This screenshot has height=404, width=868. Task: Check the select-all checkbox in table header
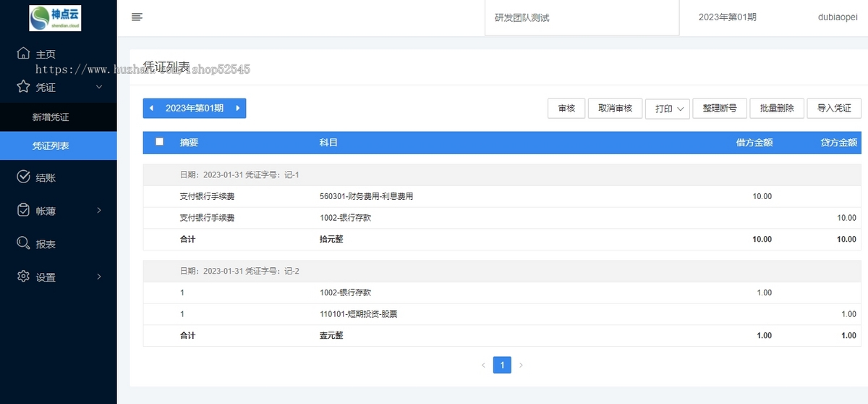[x=159, y=142]
